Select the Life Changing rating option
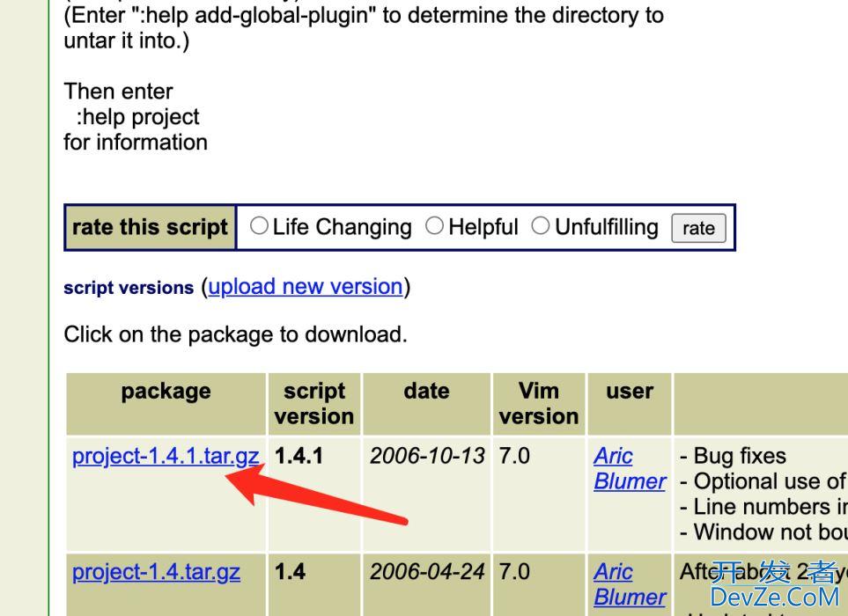Image resolution: width=848 pixels, height=616 pixels. point(259,226)
